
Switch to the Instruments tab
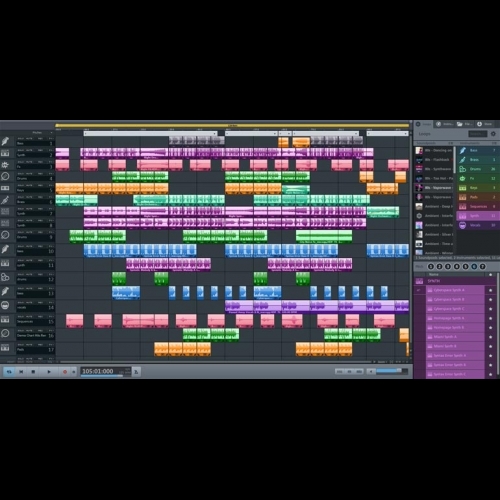(444, 124)
